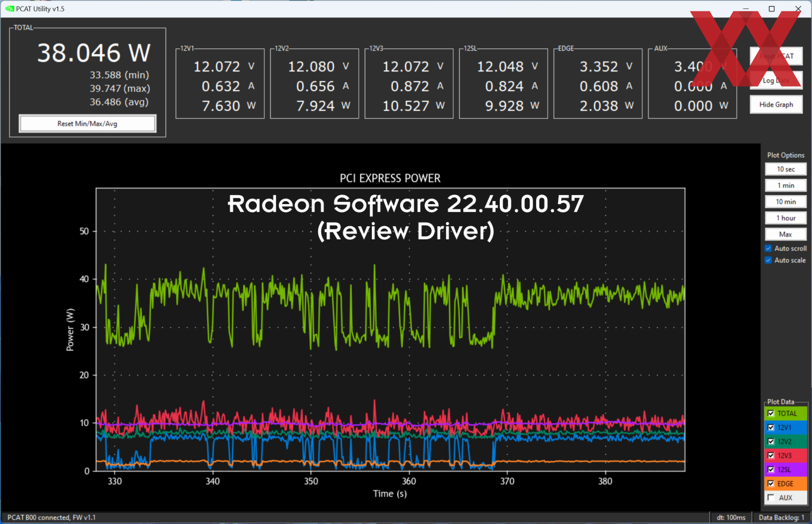Viewport: 812px width, 524px height.
Task: Toggle the Auto scale checkbox
Action: pyautogui.click(x=768, y=260)
